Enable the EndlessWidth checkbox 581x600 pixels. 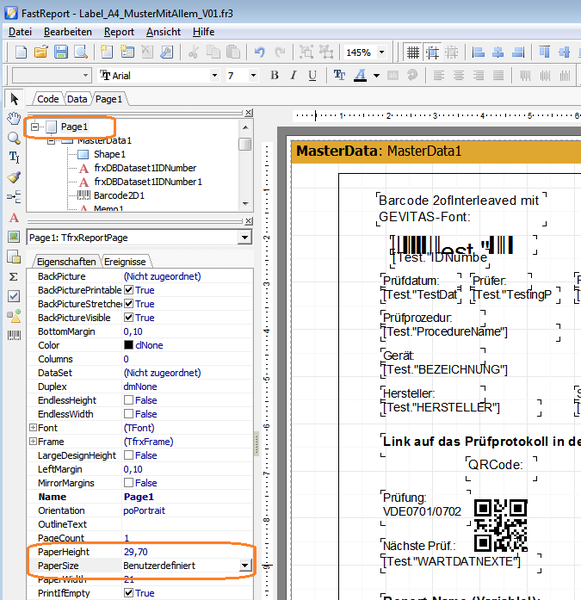129,414
